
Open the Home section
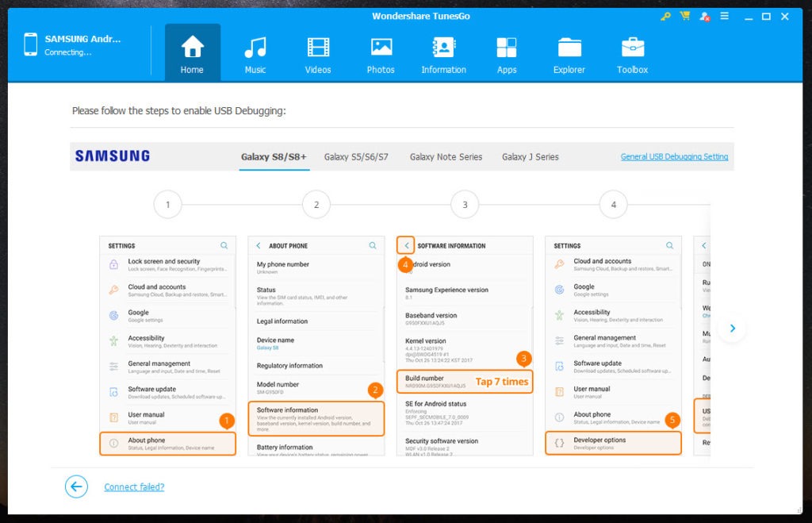pyautogui.click(x=192, y=52)
